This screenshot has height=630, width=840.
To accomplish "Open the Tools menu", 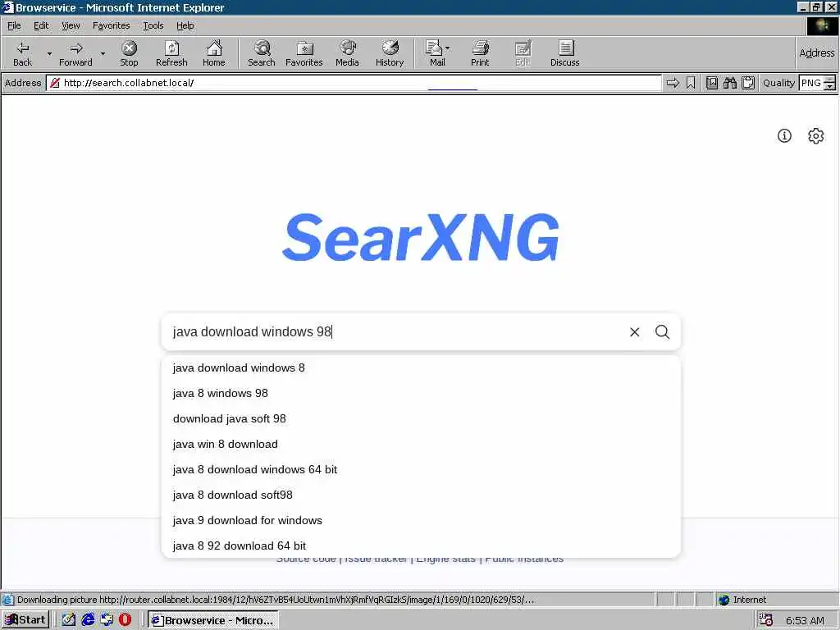I will pos(153,25).
